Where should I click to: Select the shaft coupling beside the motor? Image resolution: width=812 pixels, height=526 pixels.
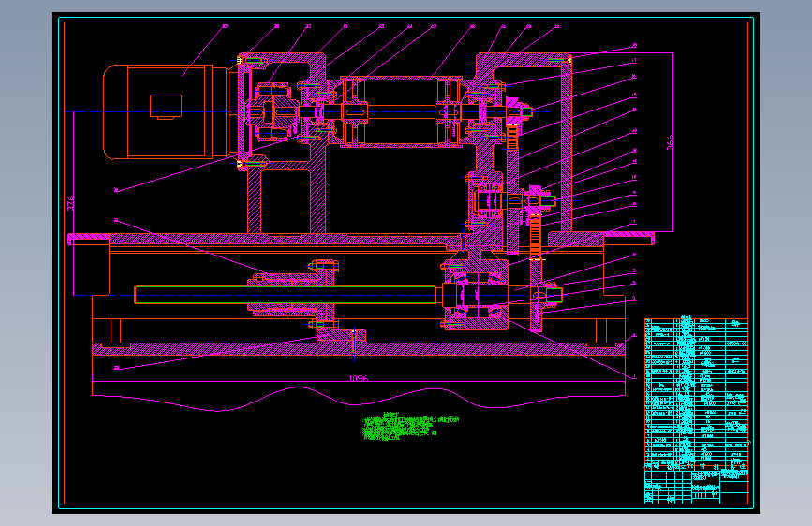[272, 111]
